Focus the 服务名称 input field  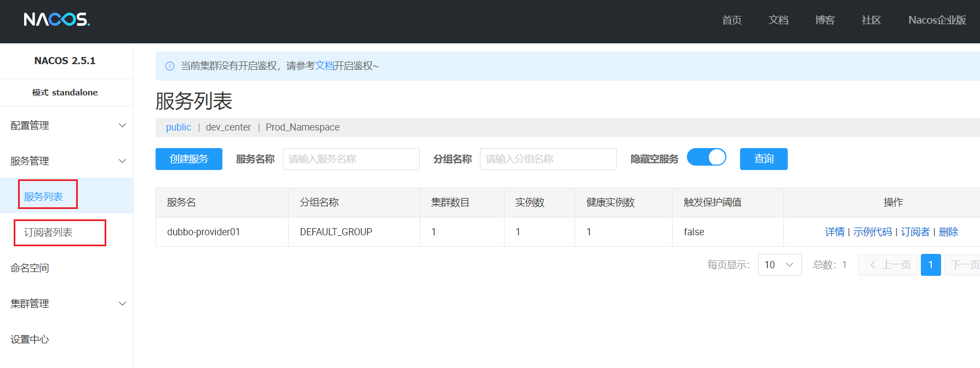(x=351, y=159)
